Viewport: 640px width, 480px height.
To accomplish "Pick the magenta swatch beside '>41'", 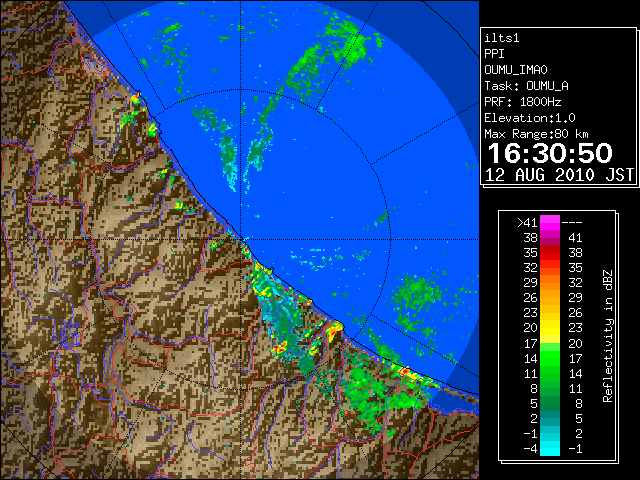I will 550,222.
